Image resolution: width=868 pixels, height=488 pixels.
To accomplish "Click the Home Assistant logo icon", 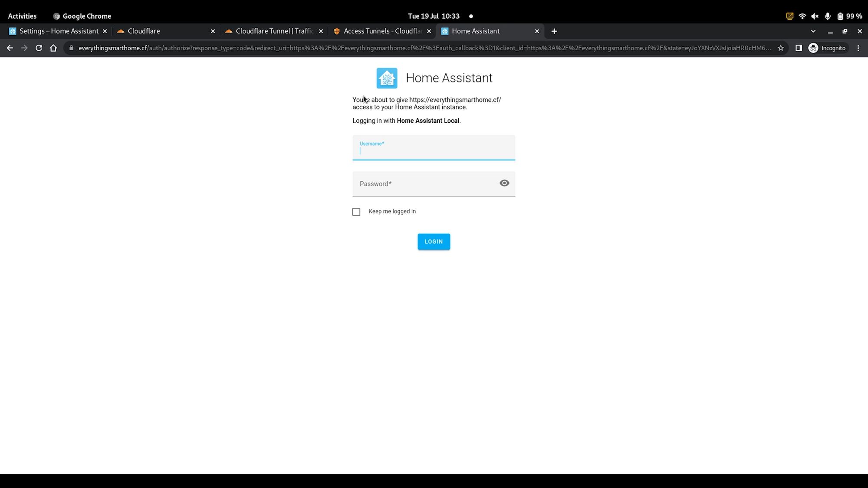I will (x=386, y=78).
